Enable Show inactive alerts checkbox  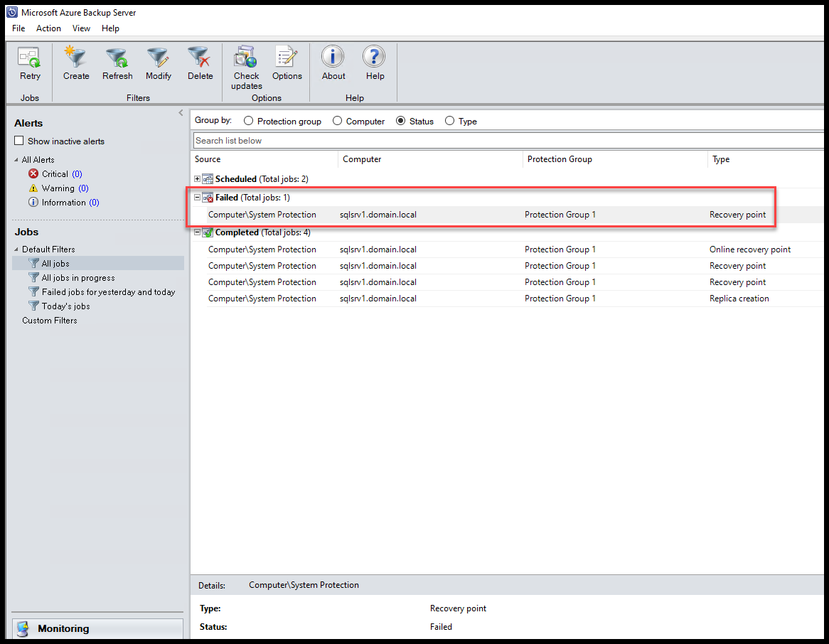pos(19,141)
